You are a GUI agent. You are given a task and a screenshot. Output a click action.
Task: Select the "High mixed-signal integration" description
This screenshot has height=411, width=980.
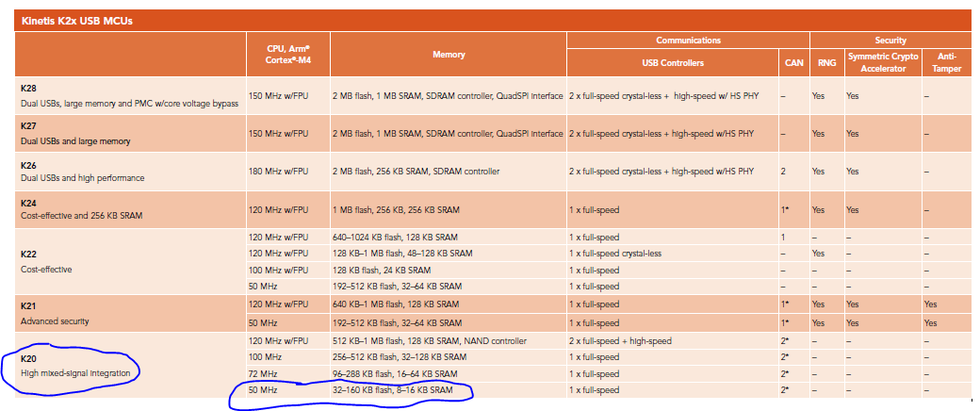[75, 373]
